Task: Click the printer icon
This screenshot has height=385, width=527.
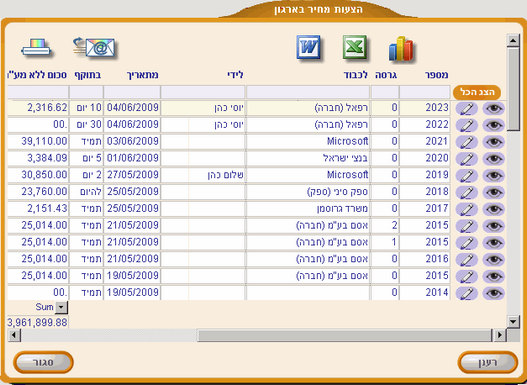Action: [36, 48]
